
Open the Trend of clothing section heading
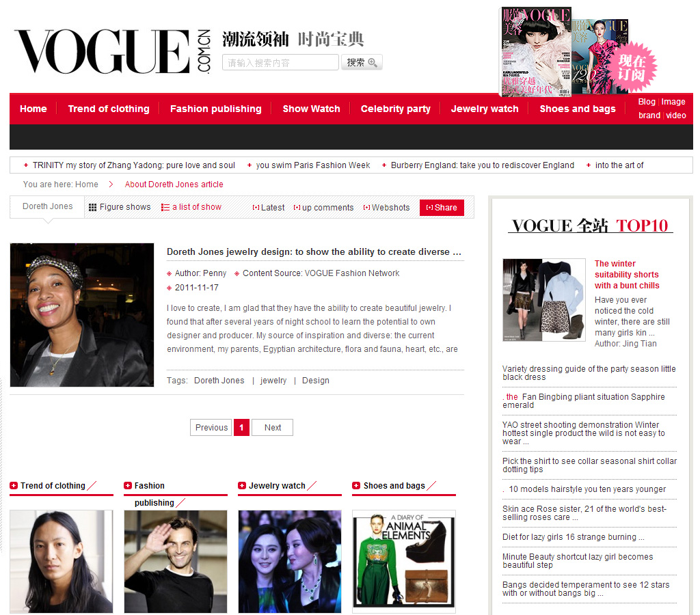[53, 486]
